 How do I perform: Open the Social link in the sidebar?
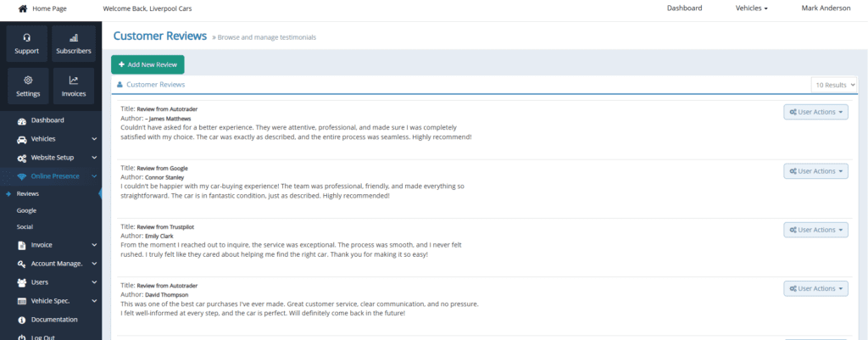[25, 227]
